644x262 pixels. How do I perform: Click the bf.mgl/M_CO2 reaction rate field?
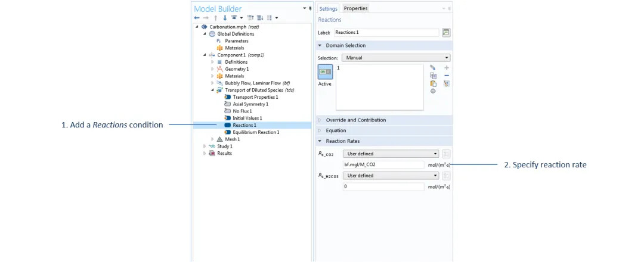pos(383,164)
